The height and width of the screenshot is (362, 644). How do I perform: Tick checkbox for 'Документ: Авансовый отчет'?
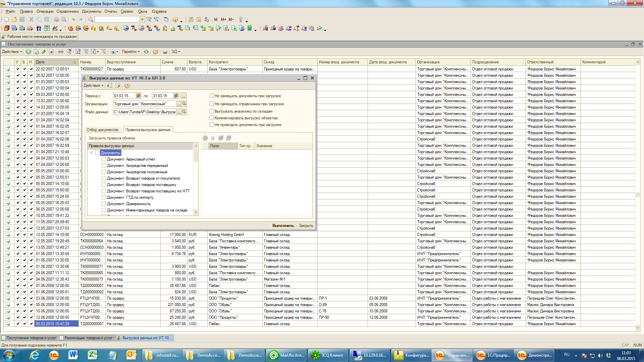click(x=104, y=159)
